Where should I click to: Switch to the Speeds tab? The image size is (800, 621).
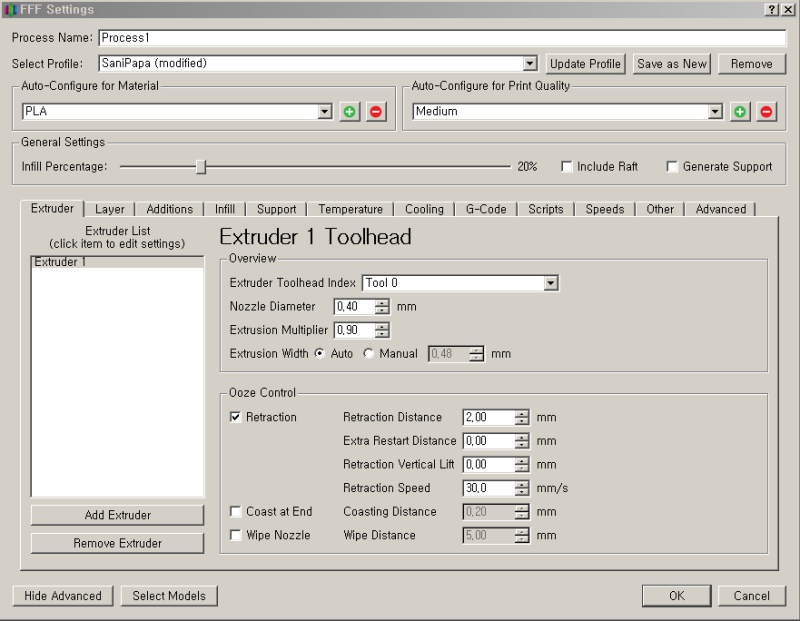(x=605, y=209)
